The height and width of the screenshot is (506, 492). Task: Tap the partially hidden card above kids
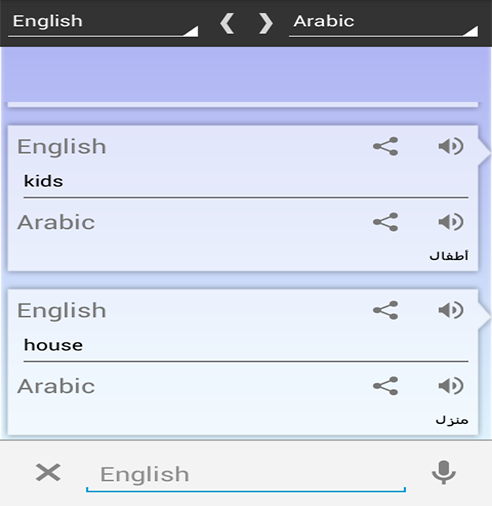pyautogui.click(x=243, y=105)
